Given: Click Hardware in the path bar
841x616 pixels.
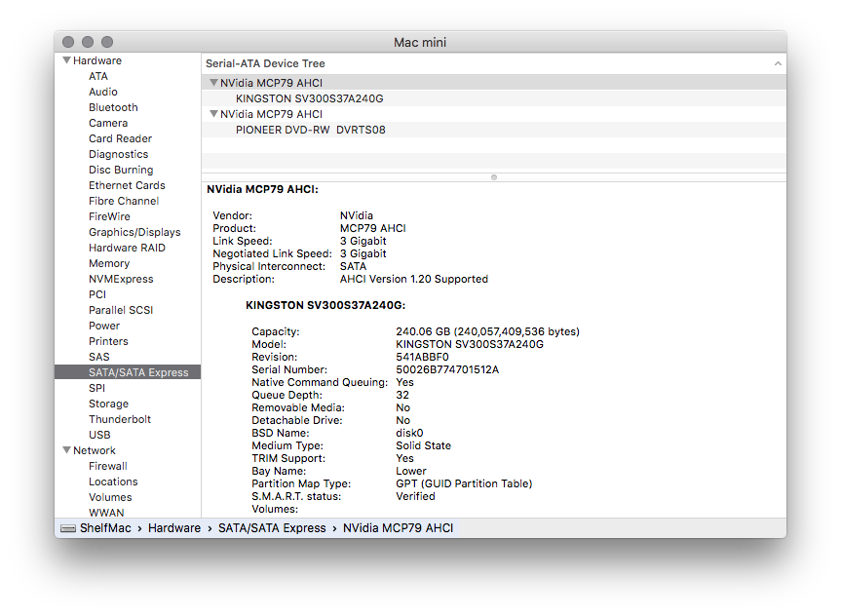Looking at the screenshot, I should [x=174, y=528].
